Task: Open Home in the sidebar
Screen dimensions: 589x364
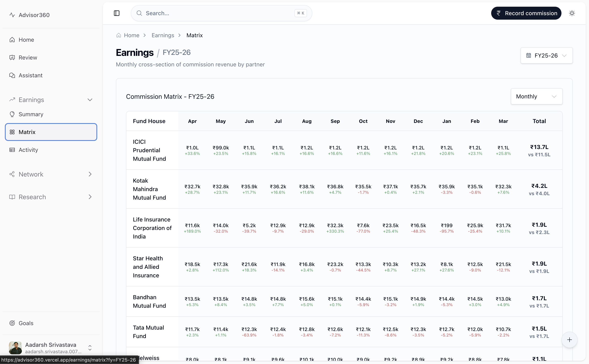Action: [51, 40]
